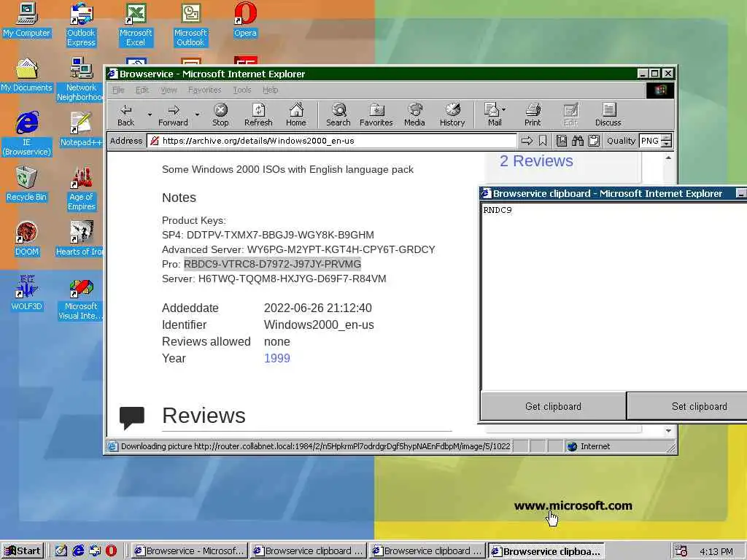Select the Microsoft Outlook desktop icon
747x560 pixels.
click(190, 25)
